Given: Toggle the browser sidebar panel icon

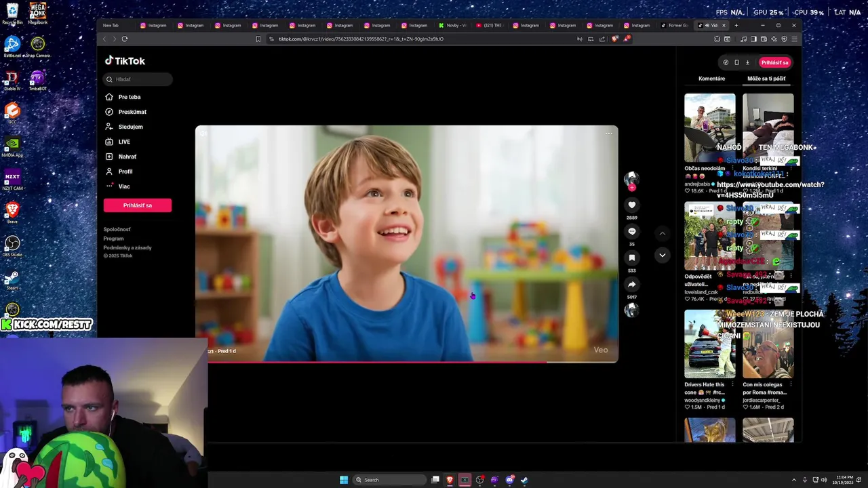Looking at the screenshot, I should [x=753, y=39].
